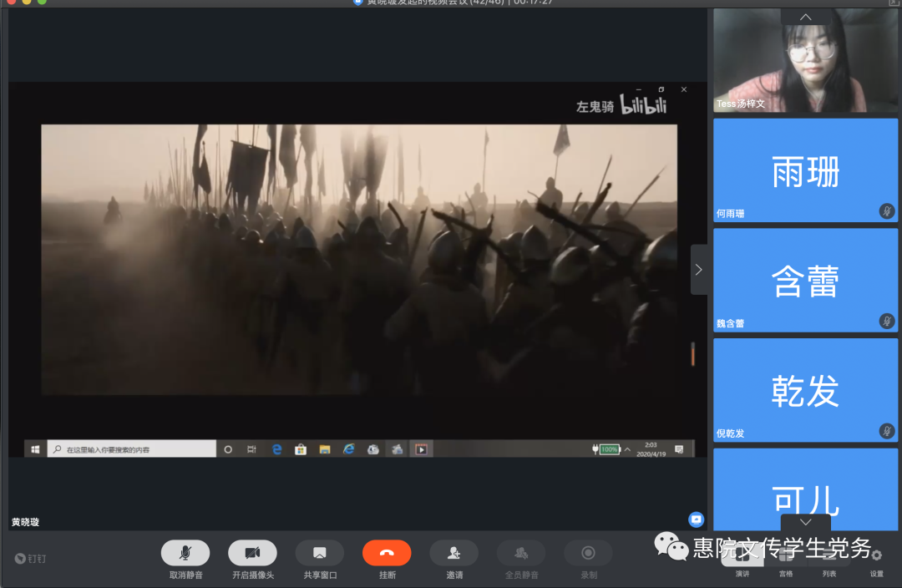Click the record meeting button (录制)
The width and height of the screenshot is (902, 588).
coord(588,553)
